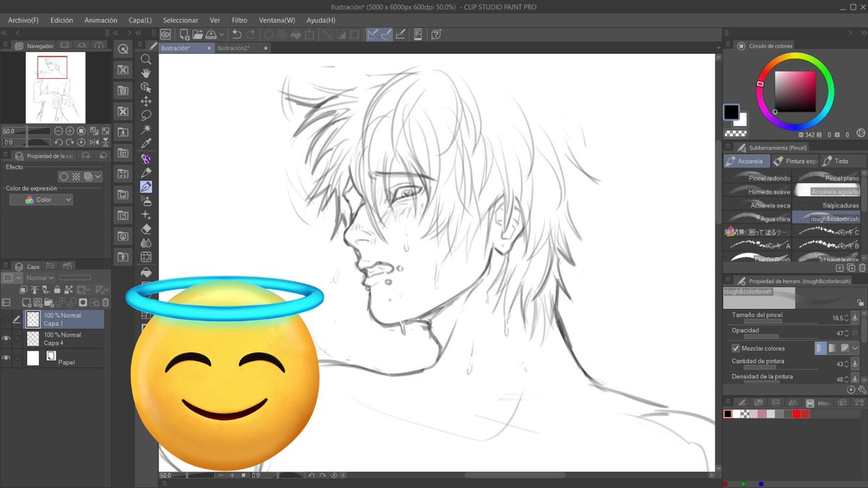This screenshot has height=488, width=868.
Task: Click the New file icon
Action: click(x=184, y=34)
